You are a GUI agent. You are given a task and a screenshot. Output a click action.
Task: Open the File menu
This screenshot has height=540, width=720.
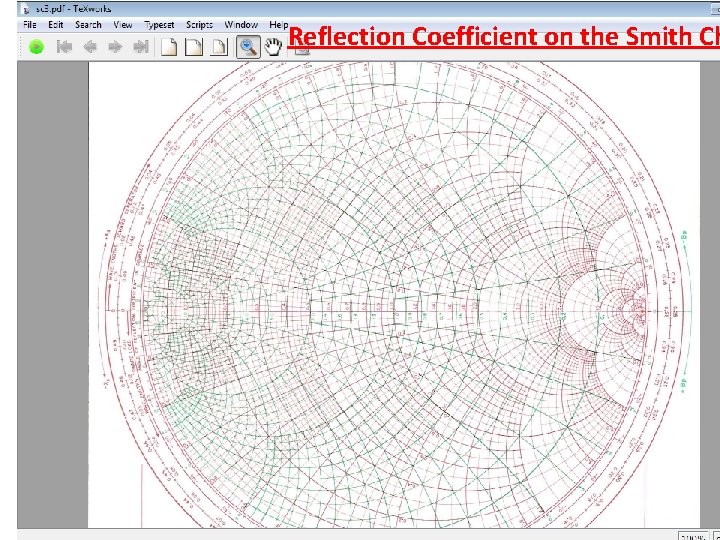point(29,25)
